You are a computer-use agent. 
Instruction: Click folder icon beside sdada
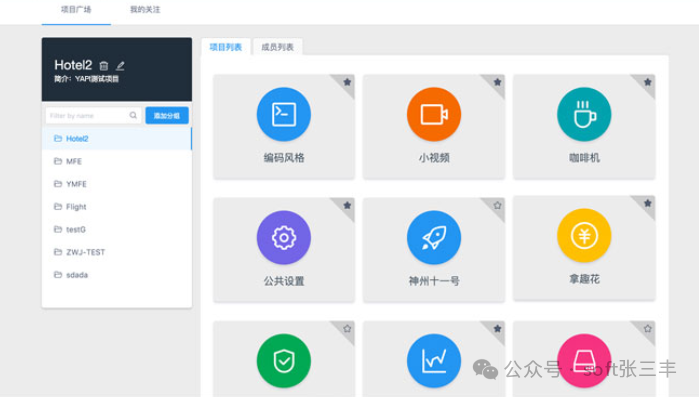(x=58, y=274)
